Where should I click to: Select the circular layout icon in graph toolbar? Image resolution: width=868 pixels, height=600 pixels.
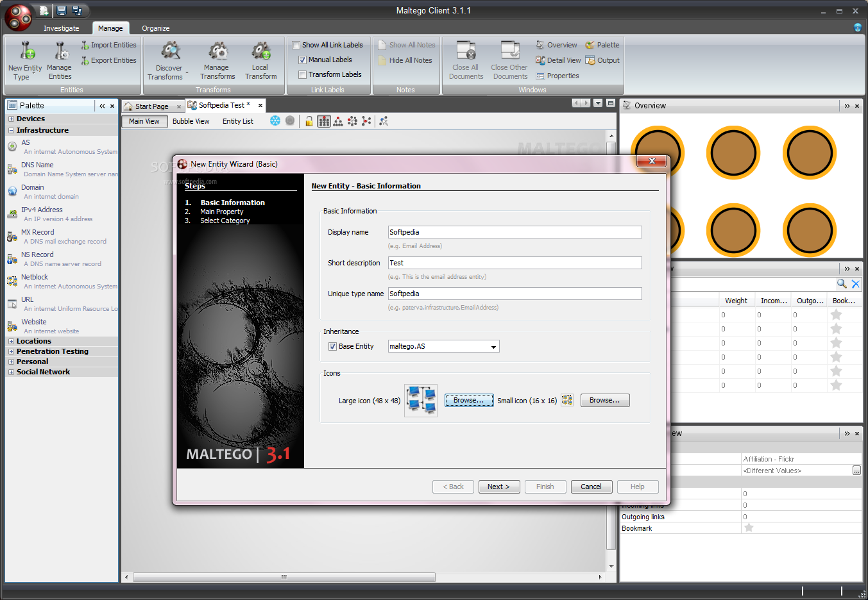352,121
